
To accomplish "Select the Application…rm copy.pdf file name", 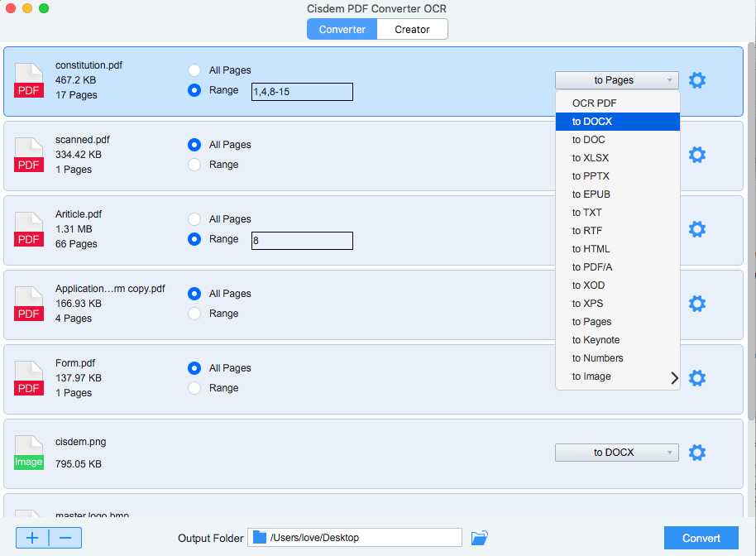I will pyautogui.click(x=110, y=289).
